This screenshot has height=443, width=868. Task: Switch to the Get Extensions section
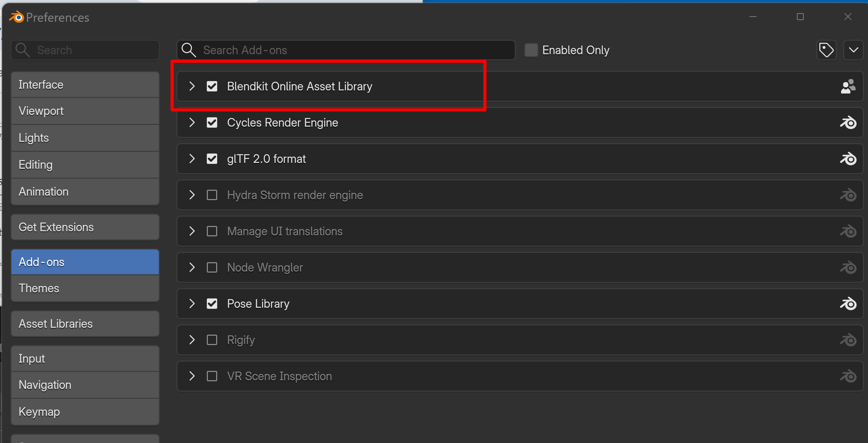pyautogui.click(x=85, y=227)
